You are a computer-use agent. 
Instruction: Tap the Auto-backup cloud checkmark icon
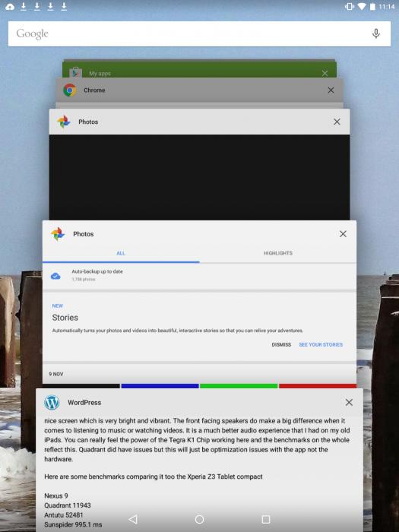55,276
